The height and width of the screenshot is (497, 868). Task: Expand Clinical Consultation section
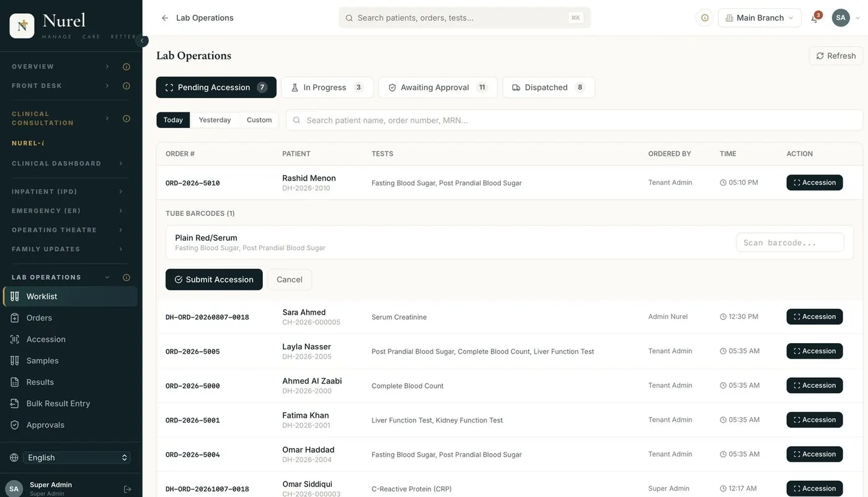tap(107, 119)
